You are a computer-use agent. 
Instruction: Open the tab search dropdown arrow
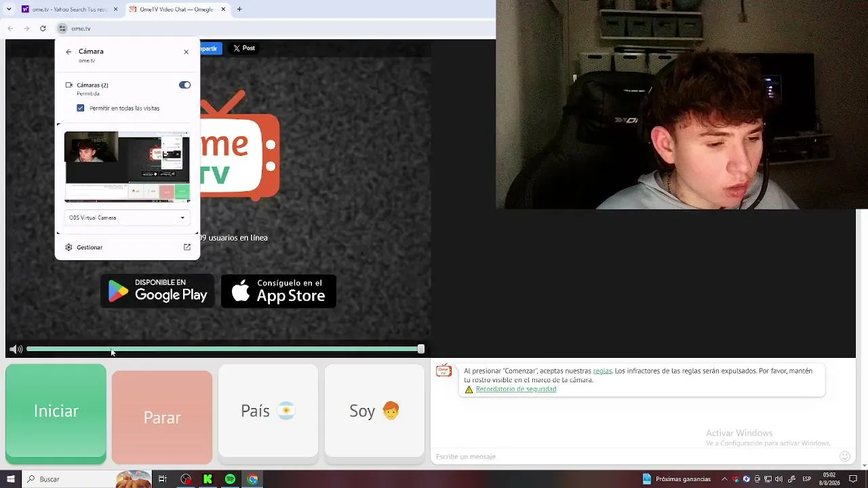pos(9,9)
